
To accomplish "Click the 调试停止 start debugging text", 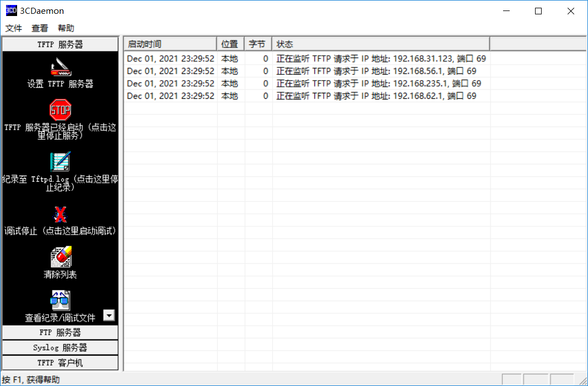I will [60, 231].
